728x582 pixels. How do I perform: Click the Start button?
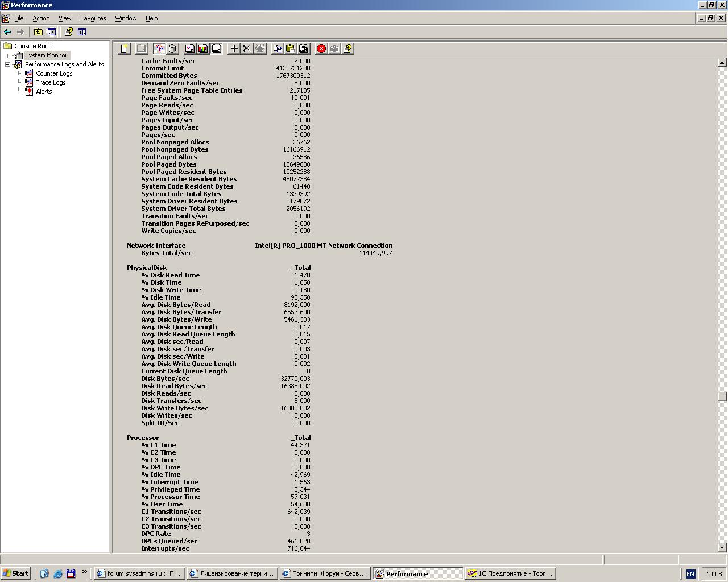(x=16, y=573)
